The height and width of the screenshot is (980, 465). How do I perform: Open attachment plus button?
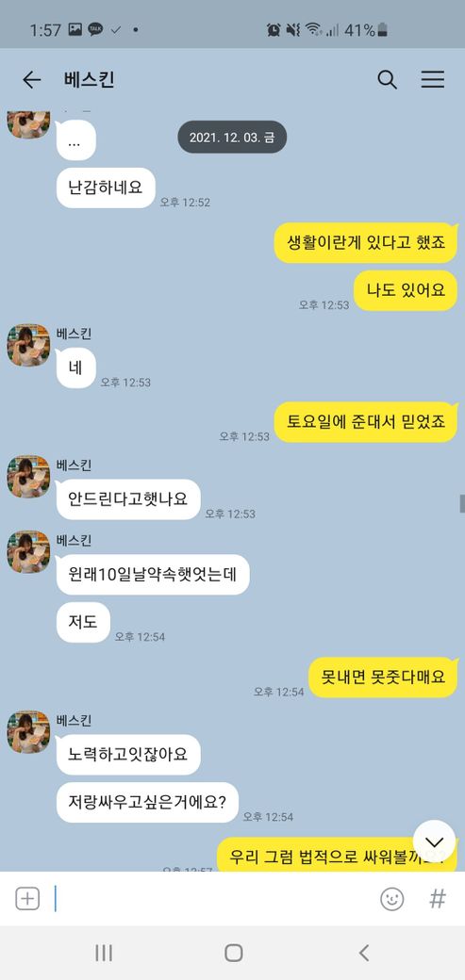27,899
